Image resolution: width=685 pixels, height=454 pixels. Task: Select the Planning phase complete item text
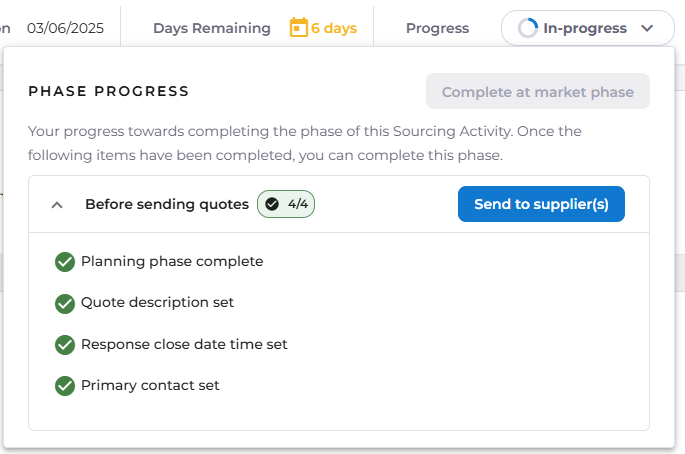172,261
